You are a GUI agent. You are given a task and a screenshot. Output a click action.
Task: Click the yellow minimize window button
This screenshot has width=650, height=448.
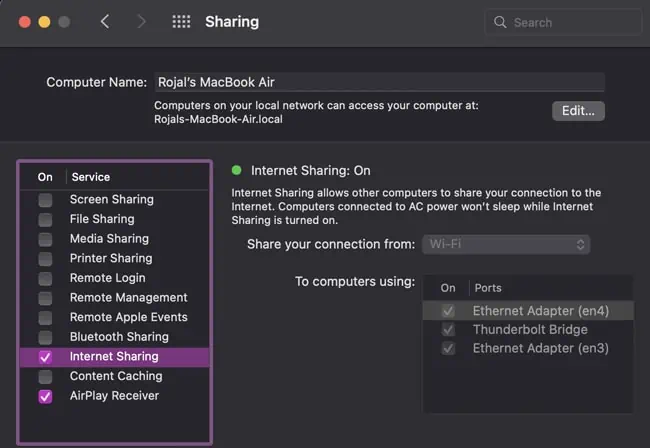pos(44,21)
